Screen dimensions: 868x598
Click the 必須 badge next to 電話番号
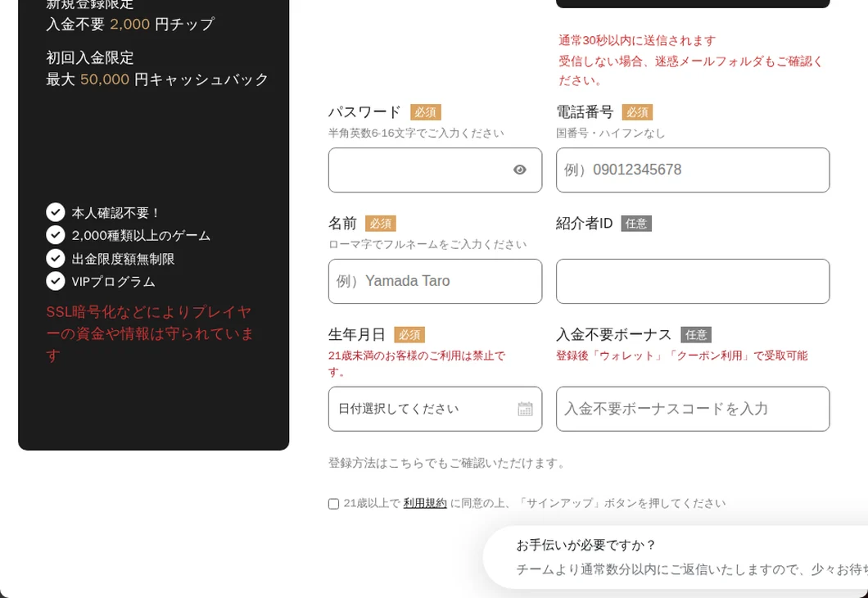pyautogui.click(x=637, y=112)
